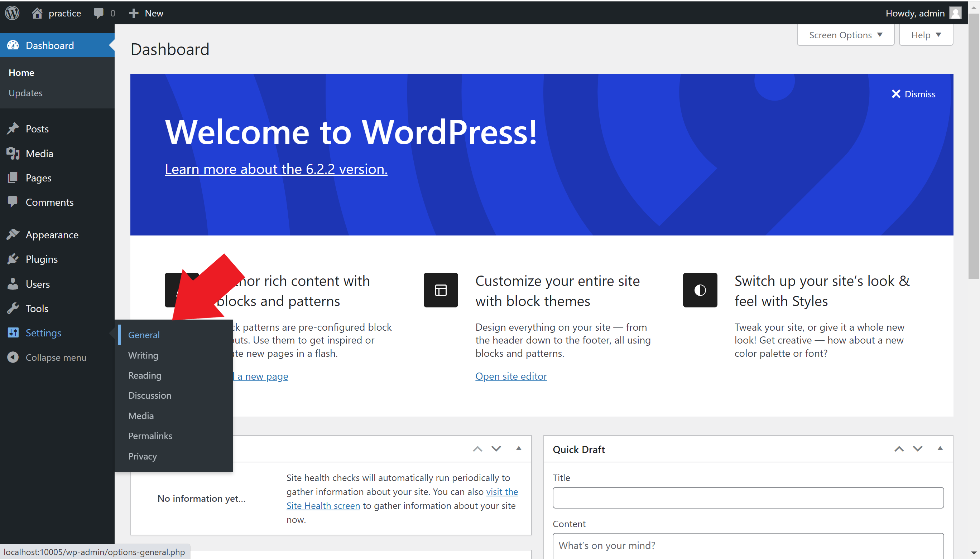This screenshot has height=559, width=980.
Task: Open the Appearance menu
Action: coord(52,234)
